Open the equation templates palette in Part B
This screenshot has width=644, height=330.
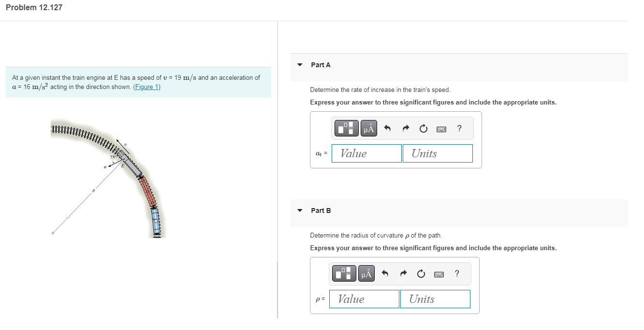coord(344,273)
